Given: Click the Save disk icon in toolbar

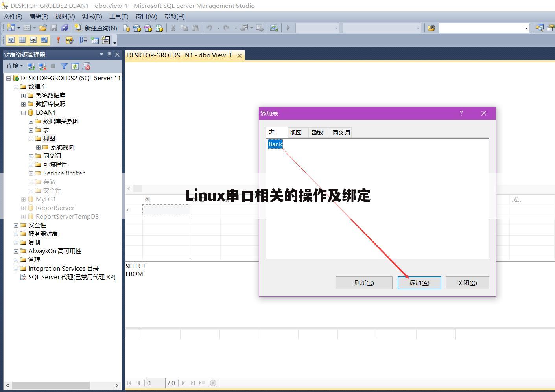Looking at the screenshot, I should click(x=54, y=28).
